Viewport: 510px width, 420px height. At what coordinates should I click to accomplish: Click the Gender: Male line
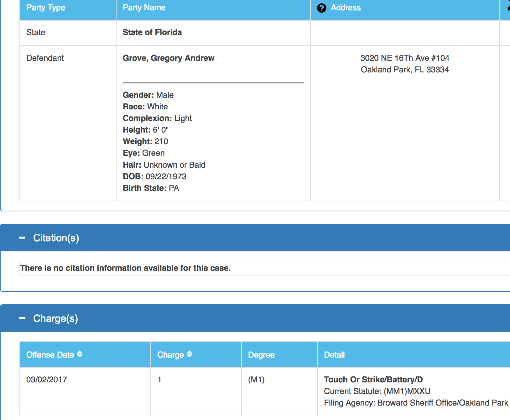click(148, 95)
